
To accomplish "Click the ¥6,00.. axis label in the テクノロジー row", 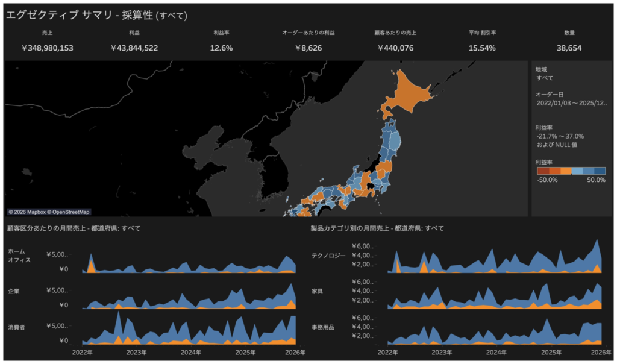I will (x=362, y=246).
